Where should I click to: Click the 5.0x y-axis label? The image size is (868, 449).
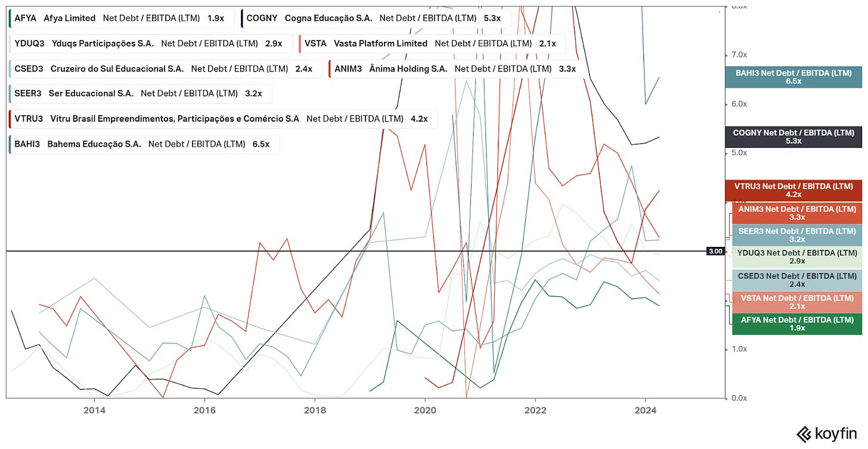[x=739, y=153]
